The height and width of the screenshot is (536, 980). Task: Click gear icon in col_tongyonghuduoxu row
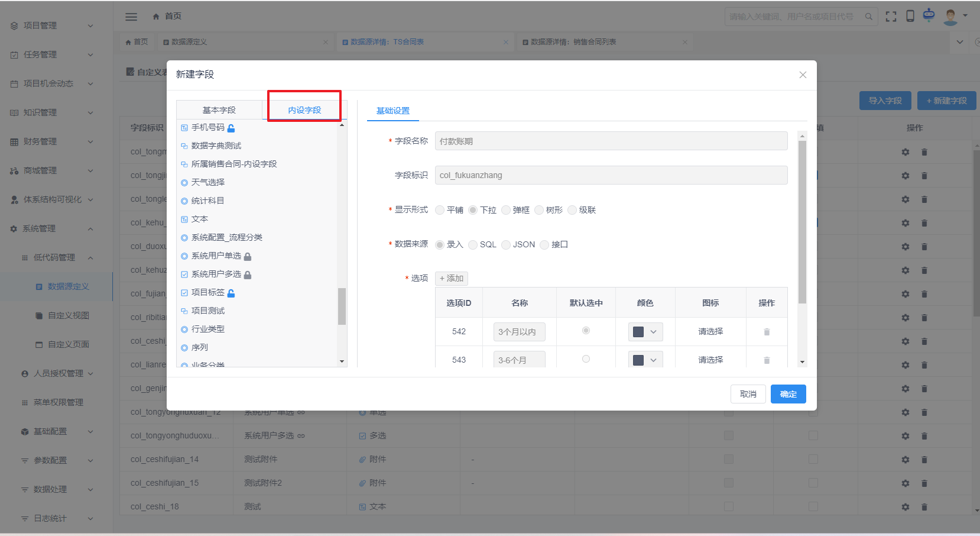click(x=906, y=436)
